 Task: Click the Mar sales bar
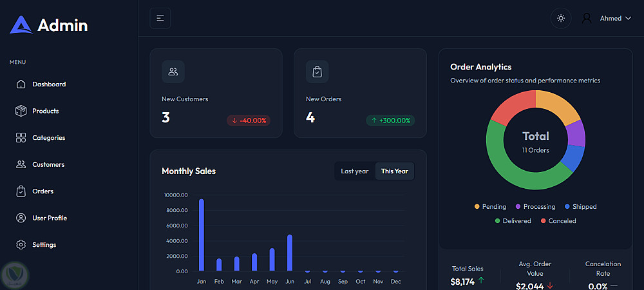[236, 264]
